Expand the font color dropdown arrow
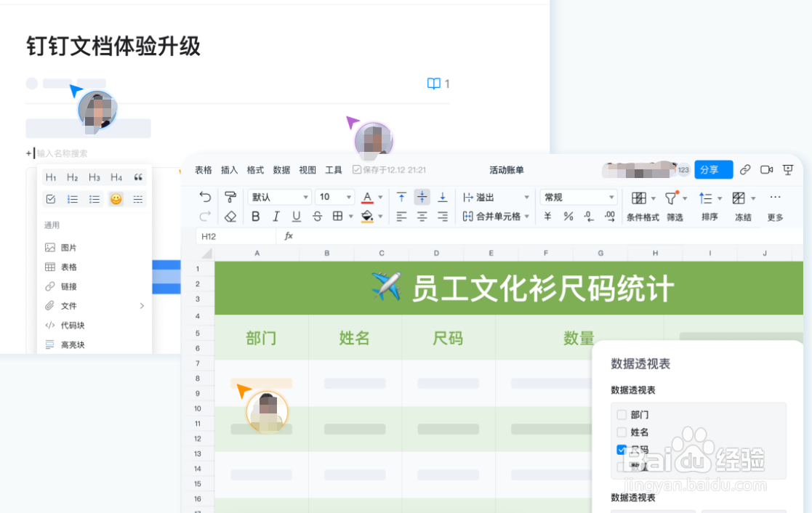Viewport: 812px width, 513px height. coord(381,197)
